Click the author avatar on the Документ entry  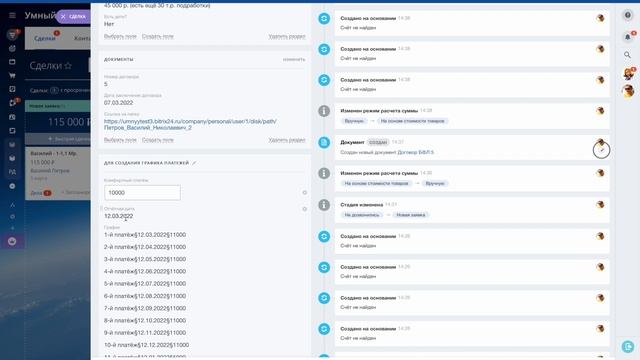(600, 142)
